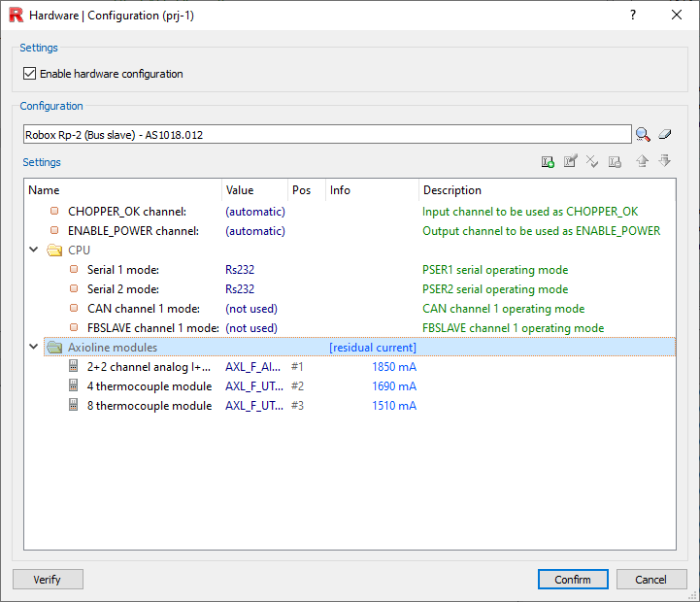
Task: Select the 2+2 channel analog I+... row
Action: point(350,367)
